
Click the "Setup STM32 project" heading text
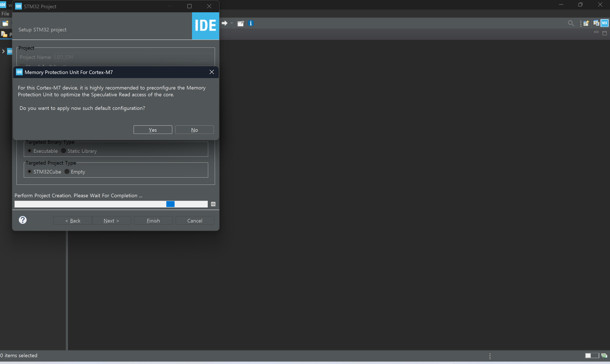click(42, 30)
